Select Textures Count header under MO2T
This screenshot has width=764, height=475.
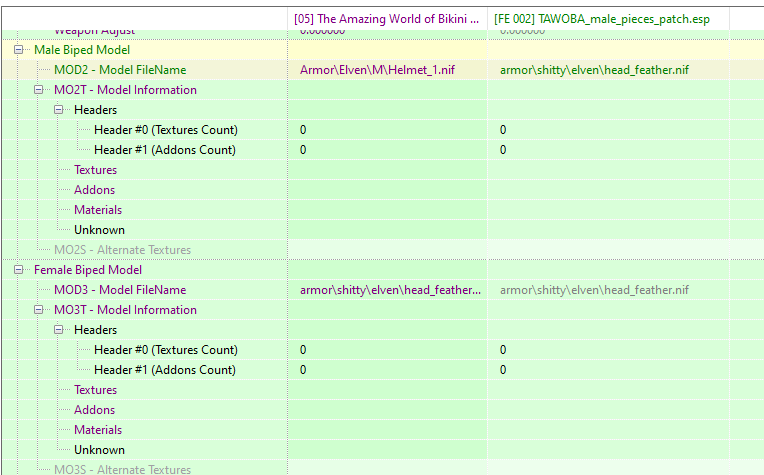pyautogui.click(x=166, y=130)
